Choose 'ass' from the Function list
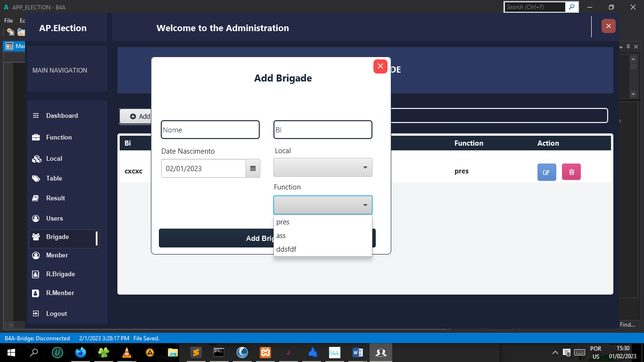The height and width of the screenshot is (362, 644). (323, 236)
